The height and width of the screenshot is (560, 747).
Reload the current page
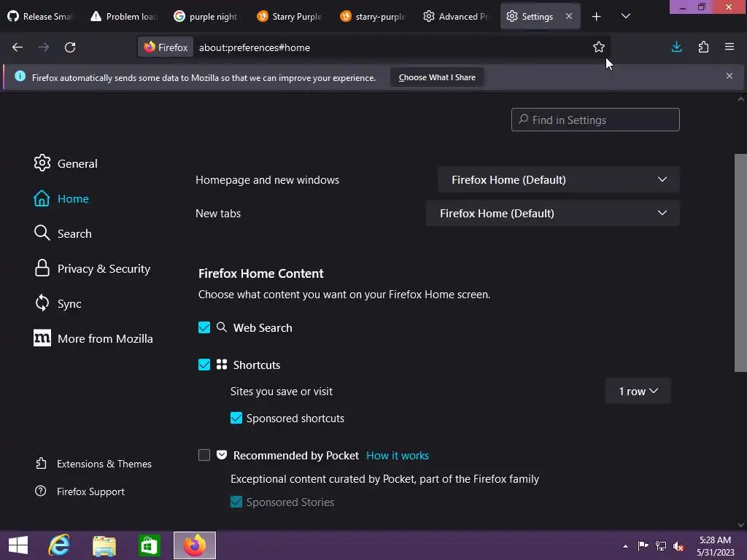point(70,47)
